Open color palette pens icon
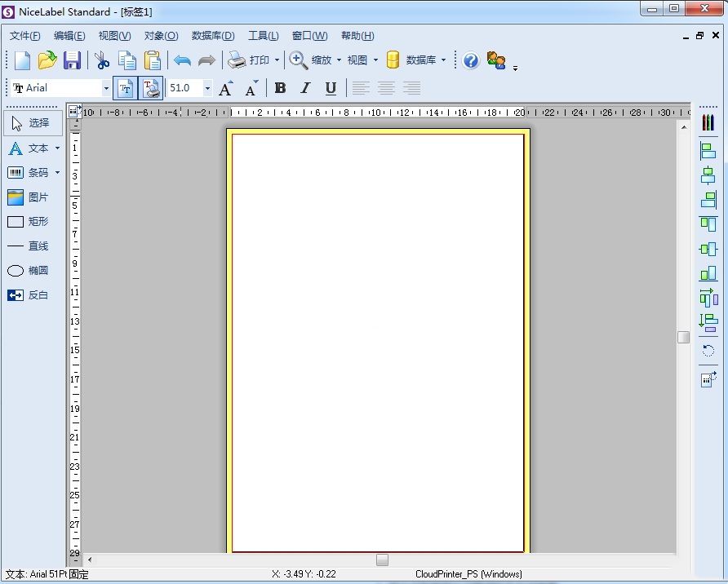This screenshot has height=584, width=728. 708,123
